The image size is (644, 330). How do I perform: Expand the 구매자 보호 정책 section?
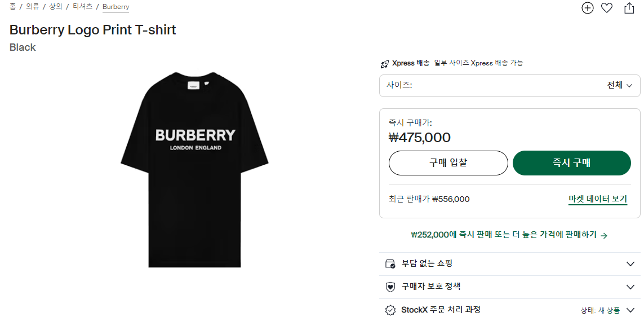[630, 287]
